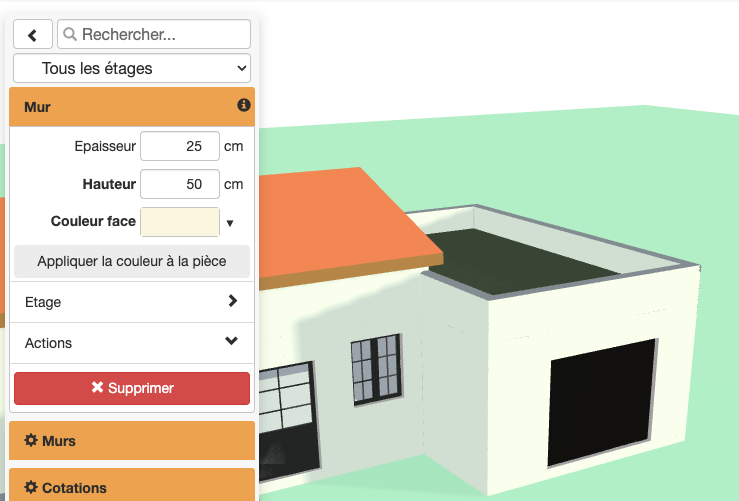Open the info icon in Mur header

tap(243, 105)
